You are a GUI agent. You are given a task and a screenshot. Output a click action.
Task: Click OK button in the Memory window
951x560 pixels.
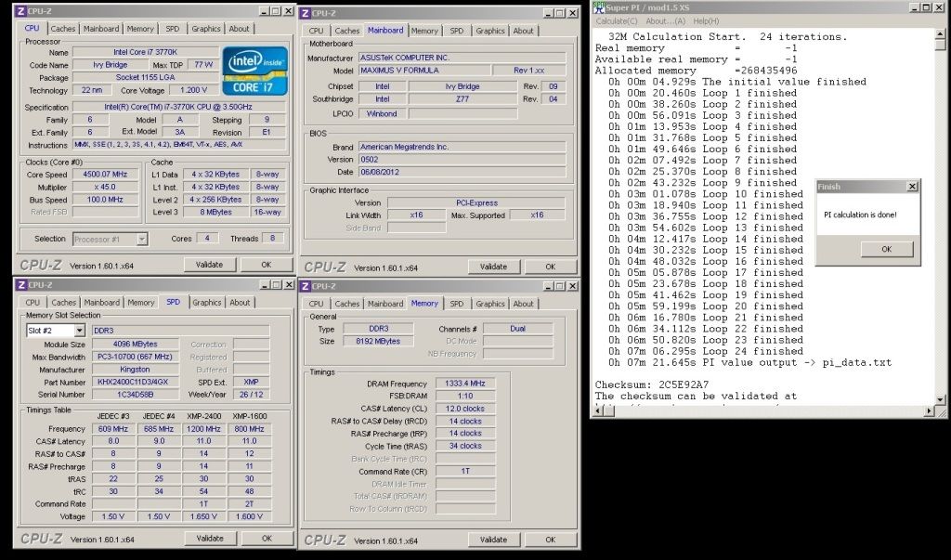point(550,539)
